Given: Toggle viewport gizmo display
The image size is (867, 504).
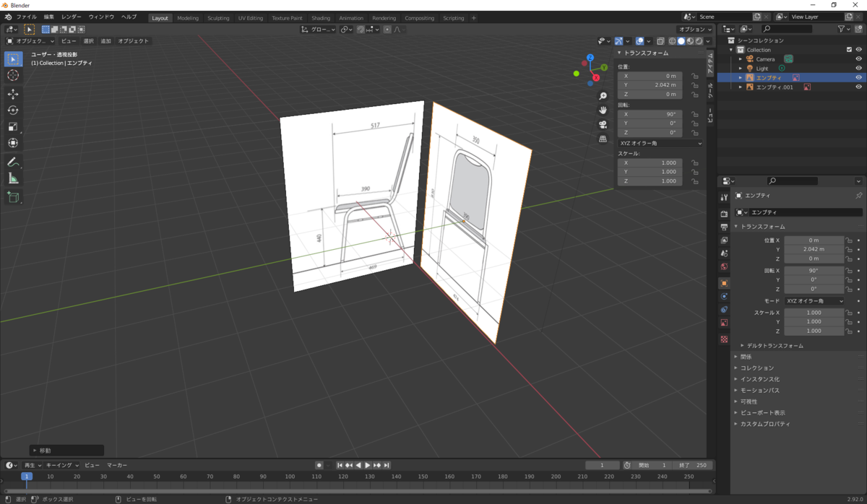Looking at the screenshot, I should click(619, 41).
